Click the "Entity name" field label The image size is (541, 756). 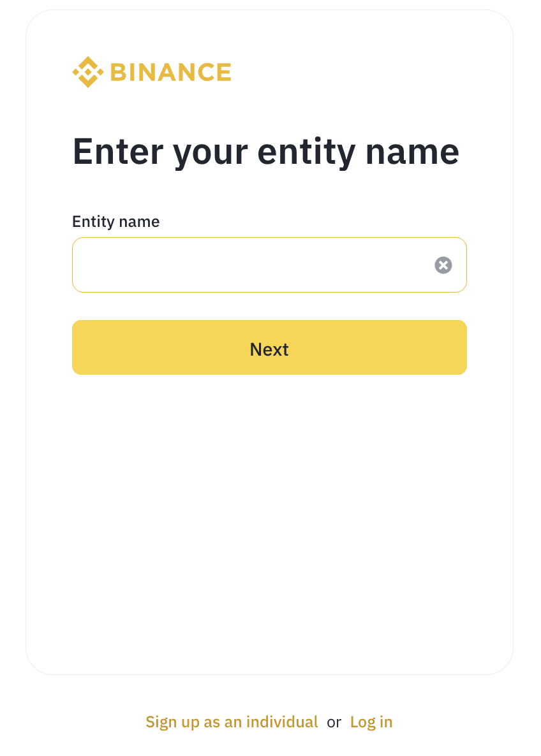(115, 221)
